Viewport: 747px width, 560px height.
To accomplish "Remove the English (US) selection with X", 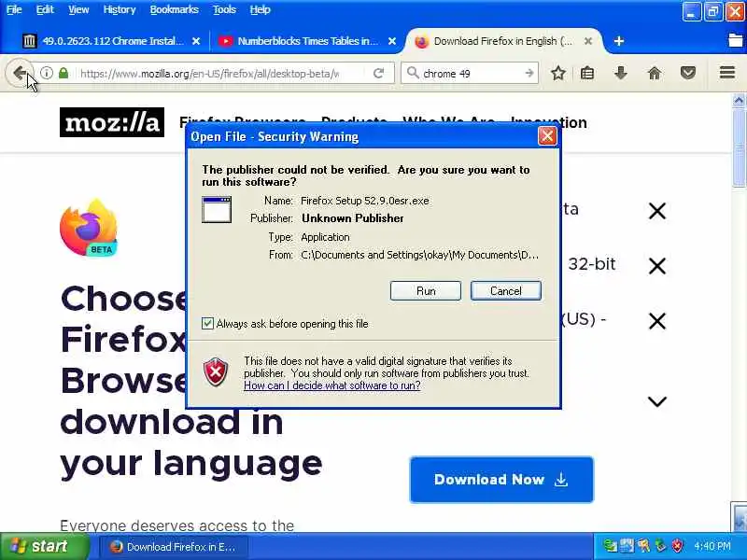I will (657, 321).
